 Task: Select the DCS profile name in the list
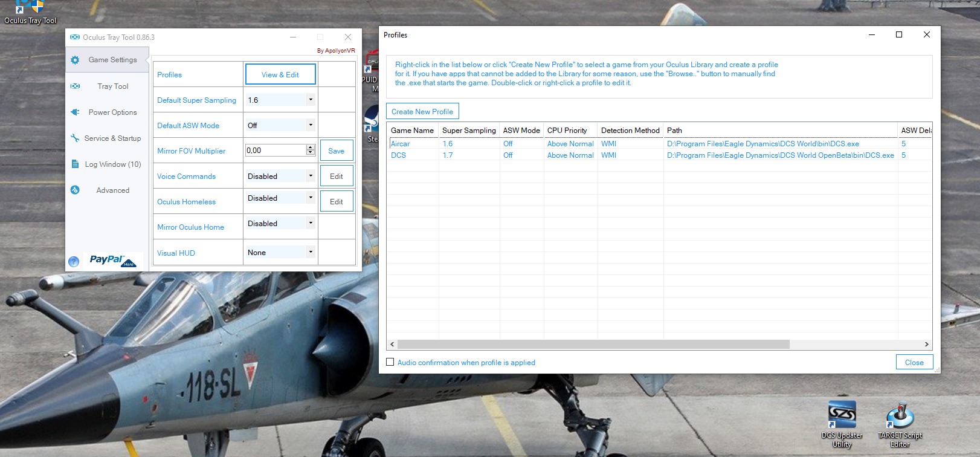pyautogui.click(x=398, y=155)
